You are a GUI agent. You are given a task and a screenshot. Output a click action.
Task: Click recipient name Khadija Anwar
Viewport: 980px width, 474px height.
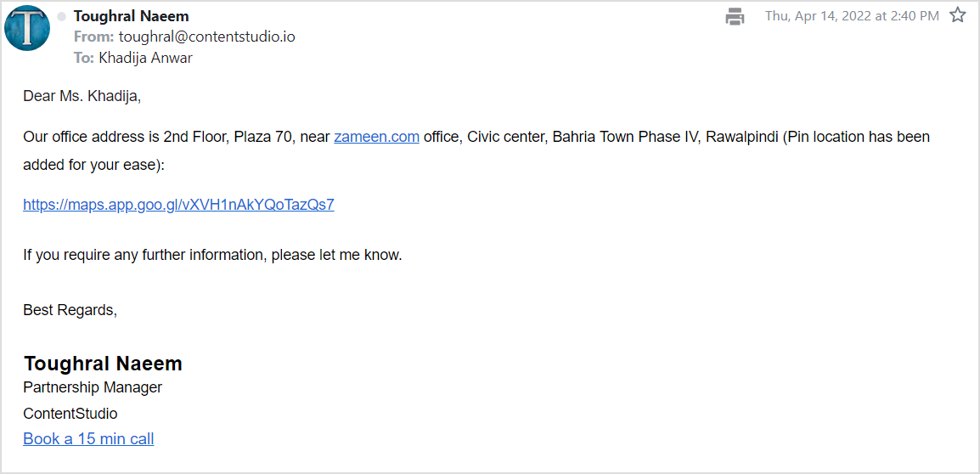(x=145, y=58)
